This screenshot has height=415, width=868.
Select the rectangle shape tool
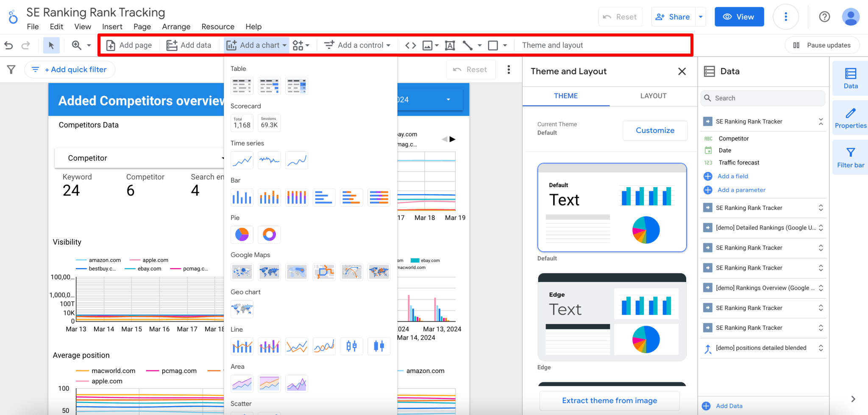pos(493,45)
